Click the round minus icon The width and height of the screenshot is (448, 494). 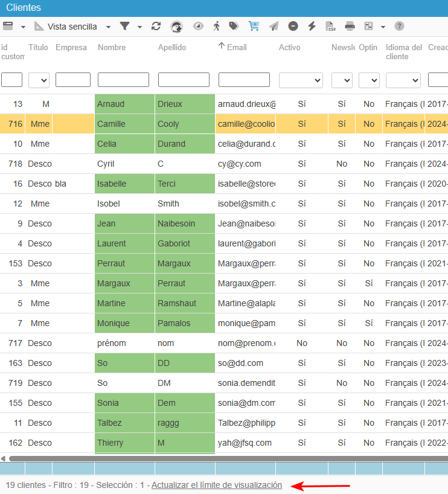tap(293, 26)
